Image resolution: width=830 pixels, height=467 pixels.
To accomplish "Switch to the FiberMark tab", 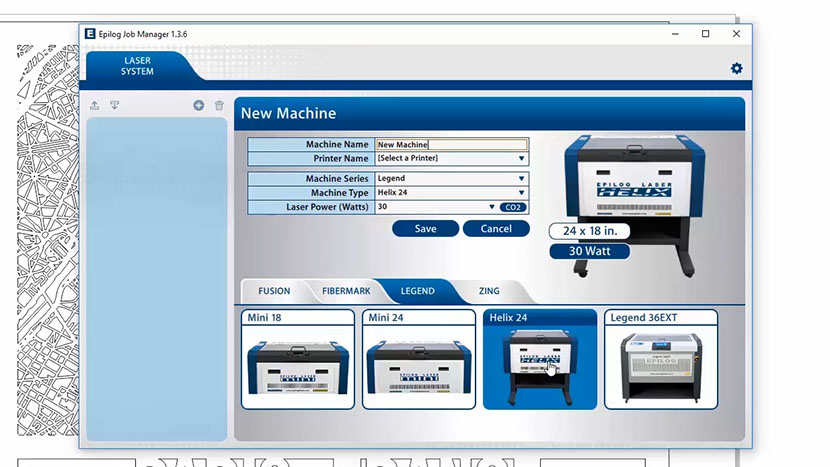I will click(346, 291).
